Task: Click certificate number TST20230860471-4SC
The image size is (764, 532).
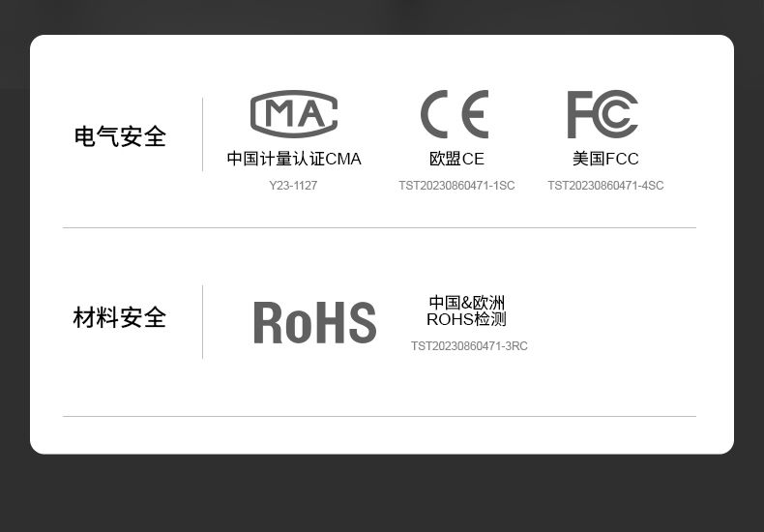Action: click(x=605, y=186)
